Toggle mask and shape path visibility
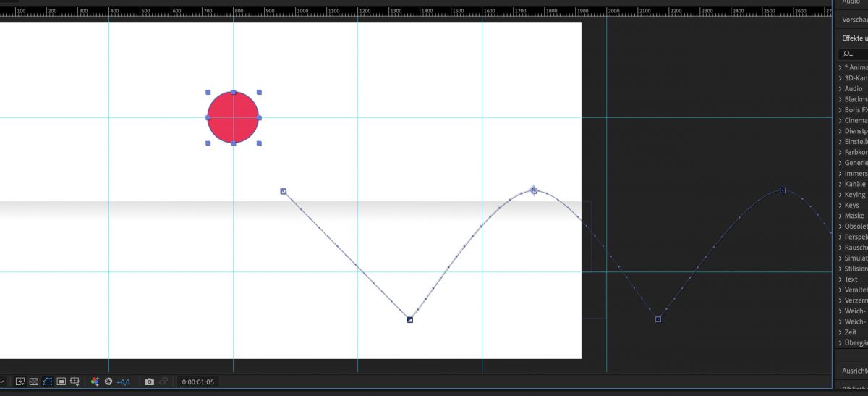The height and width of the screenshot is (396, 868). point(47,382)
